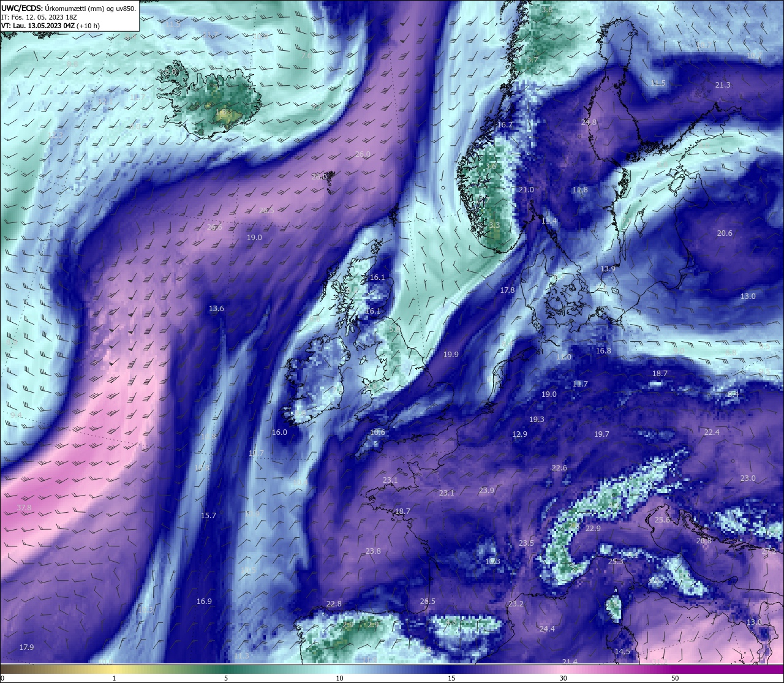Click the 13.6 value label

pyautogui.click(x=216, y=309)
